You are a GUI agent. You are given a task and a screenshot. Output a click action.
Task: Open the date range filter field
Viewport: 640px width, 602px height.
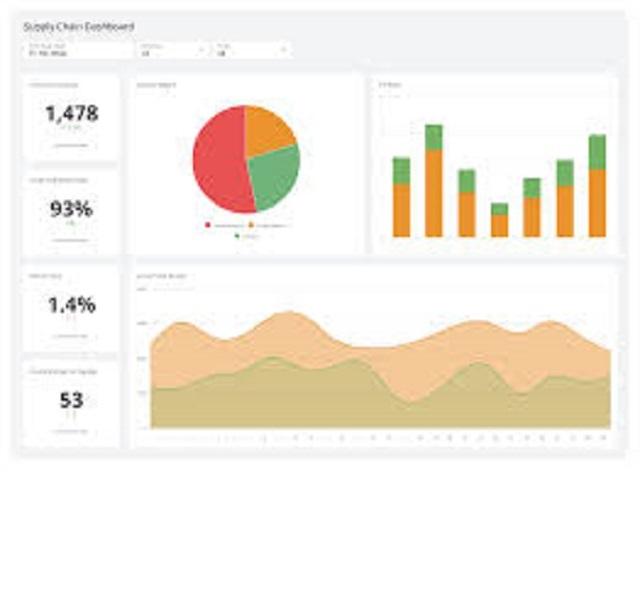(78, 50)
